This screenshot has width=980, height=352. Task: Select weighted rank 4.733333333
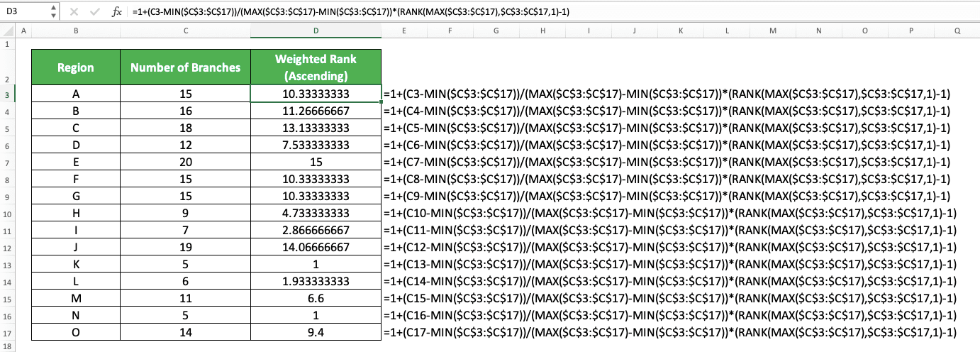(316, 213)
